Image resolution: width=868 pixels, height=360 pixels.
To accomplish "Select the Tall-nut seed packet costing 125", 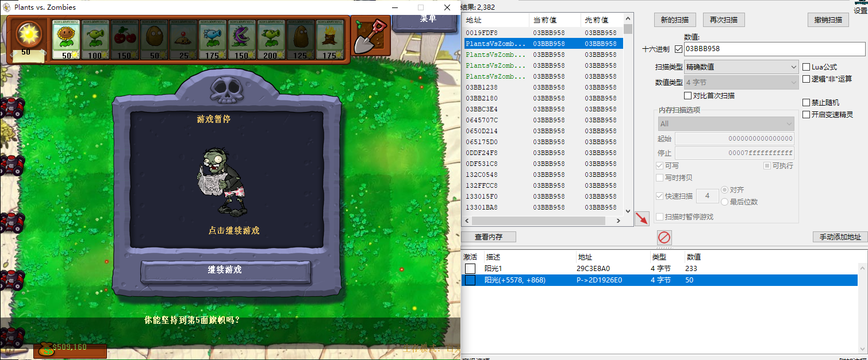I will [301, 40].
